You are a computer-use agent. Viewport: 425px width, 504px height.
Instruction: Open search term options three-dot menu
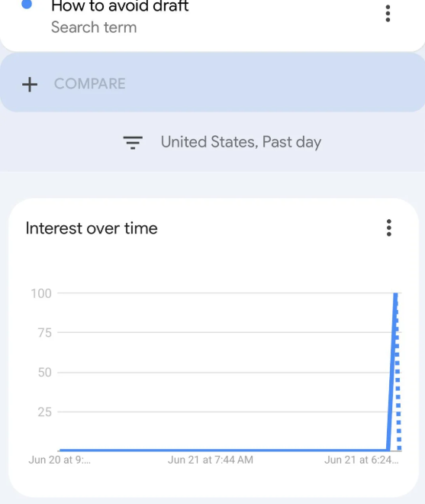(x=388, y=14)
